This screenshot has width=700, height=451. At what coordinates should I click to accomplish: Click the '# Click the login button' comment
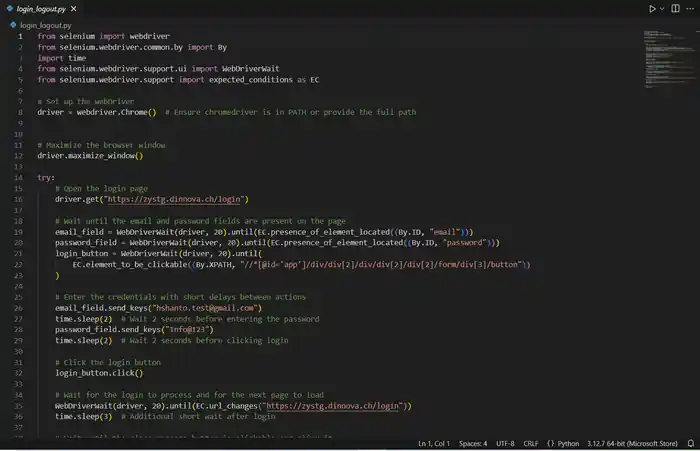(108, 362)
